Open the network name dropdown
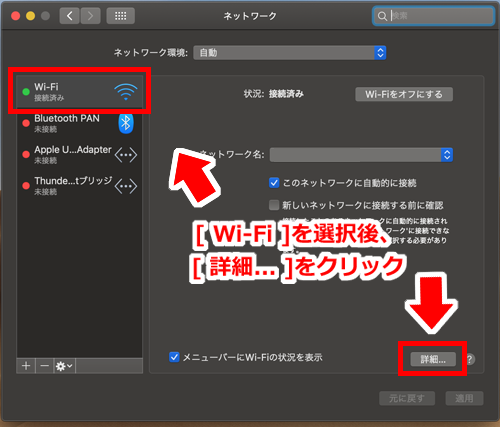The image size is (500, 427). 361,155
